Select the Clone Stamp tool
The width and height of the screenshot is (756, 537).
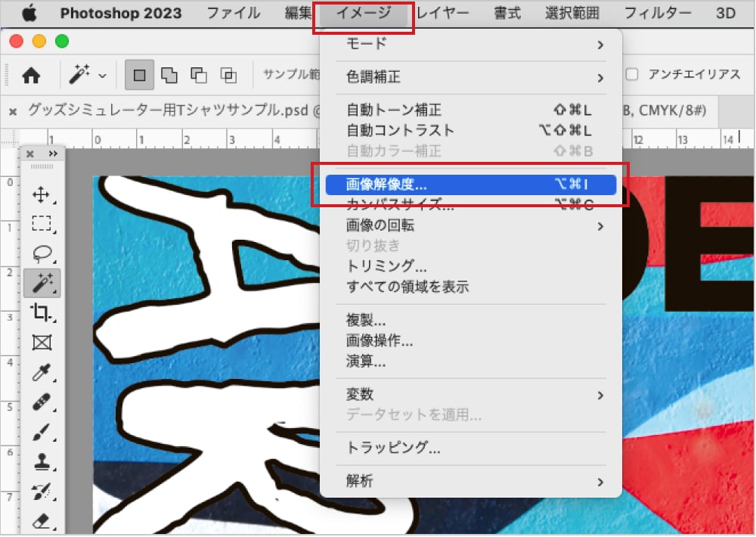[x=42, y=461]
